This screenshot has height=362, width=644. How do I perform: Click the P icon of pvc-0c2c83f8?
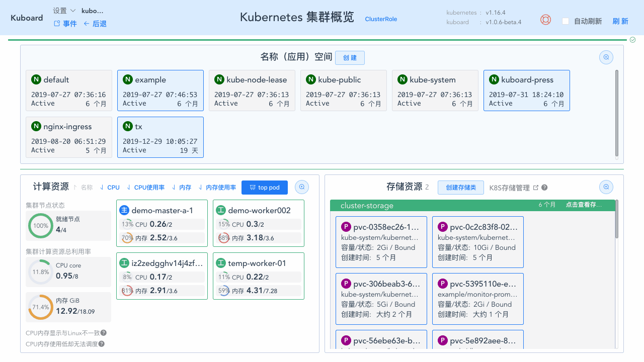(443, 227)
